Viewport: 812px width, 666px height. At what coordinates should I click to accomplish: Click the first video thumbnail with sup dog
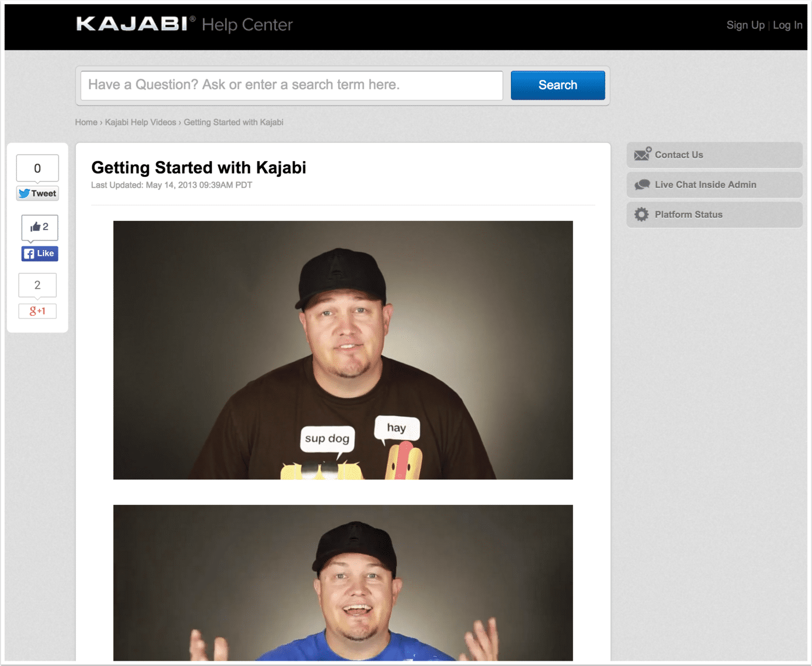coord(343,350)
